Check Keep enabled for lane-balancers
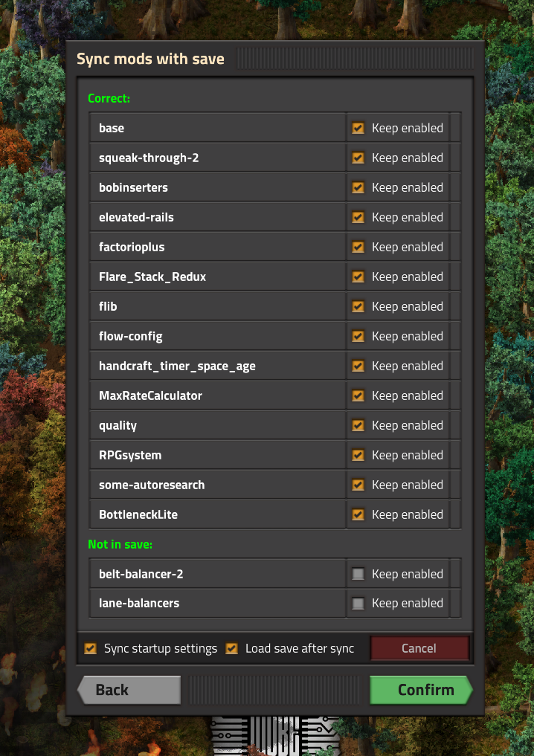 pyautogui.click(x=358, y=604)
